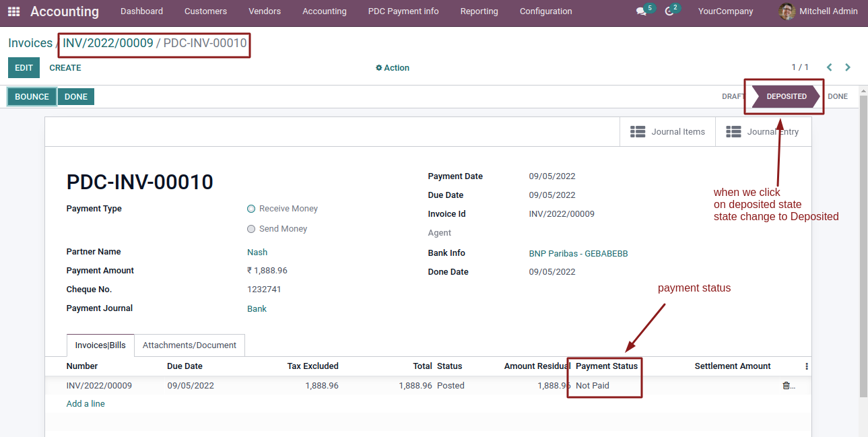Sort by Amount Residual column header
Screen dimensions: 868x437
click(537, 366)
